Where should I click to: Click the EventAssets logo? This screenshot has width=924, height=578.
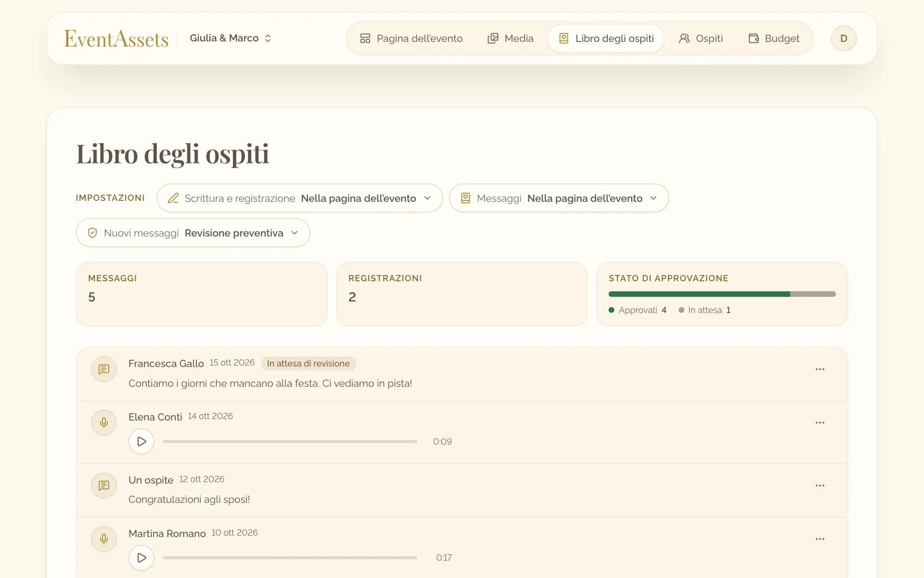tap(116, 39)
